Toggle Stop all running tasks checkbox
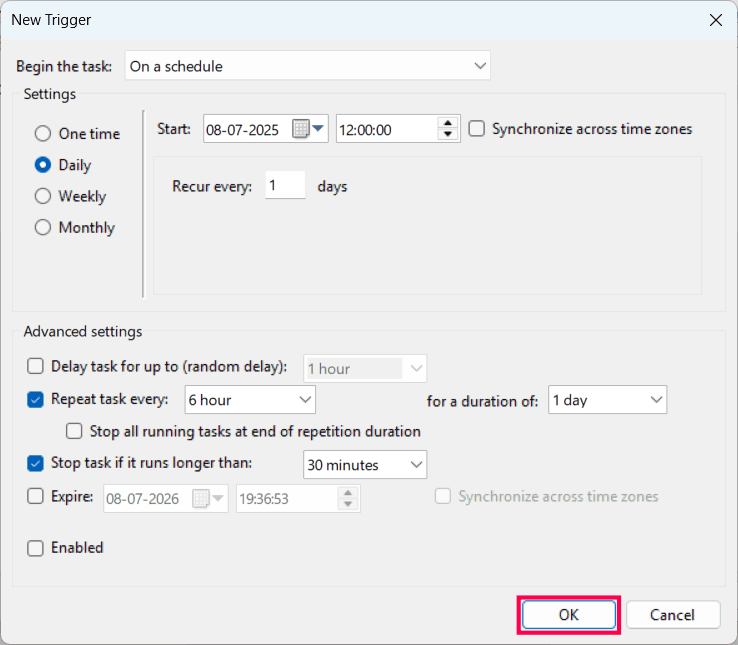 click(x=74, y=432)
